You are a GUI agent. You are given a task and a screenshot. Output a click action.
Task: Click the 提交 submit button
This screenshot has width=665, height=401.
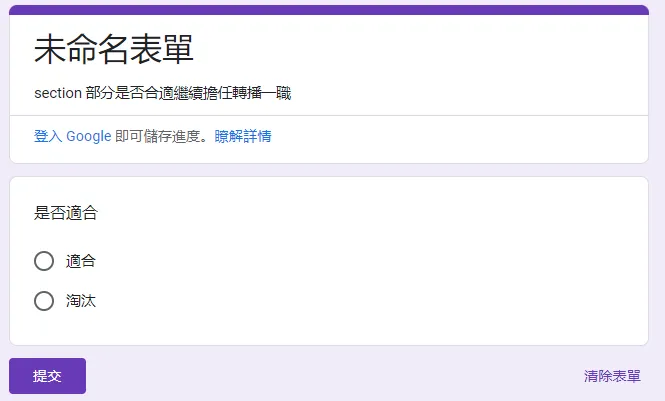(x=48, y=376)
